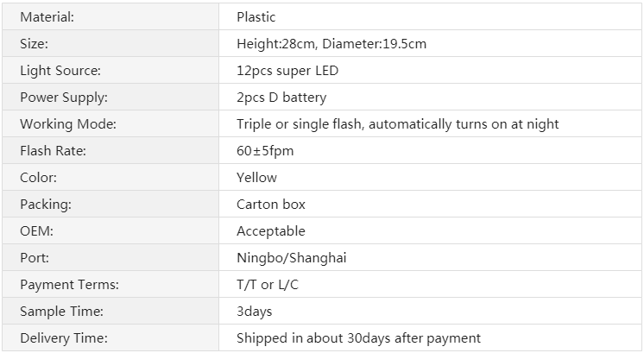Click the OEM Acceptable value
This screenshot has width=644, height=353.
(271, 231)
